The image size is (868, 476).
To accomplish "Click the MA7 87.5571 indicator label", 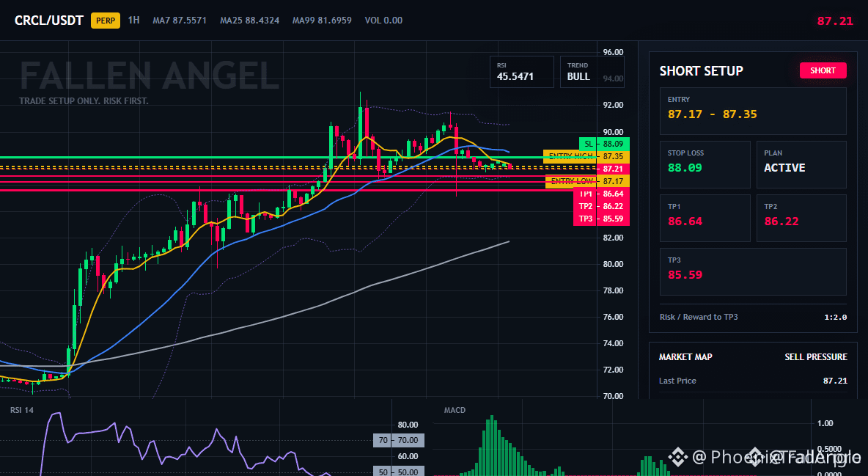I will pos(180,21).
